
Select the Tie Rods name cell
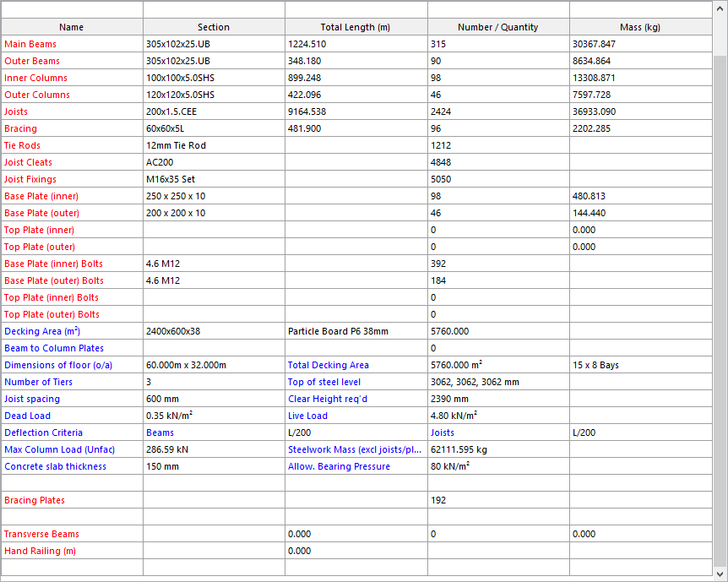pos(72,145)
